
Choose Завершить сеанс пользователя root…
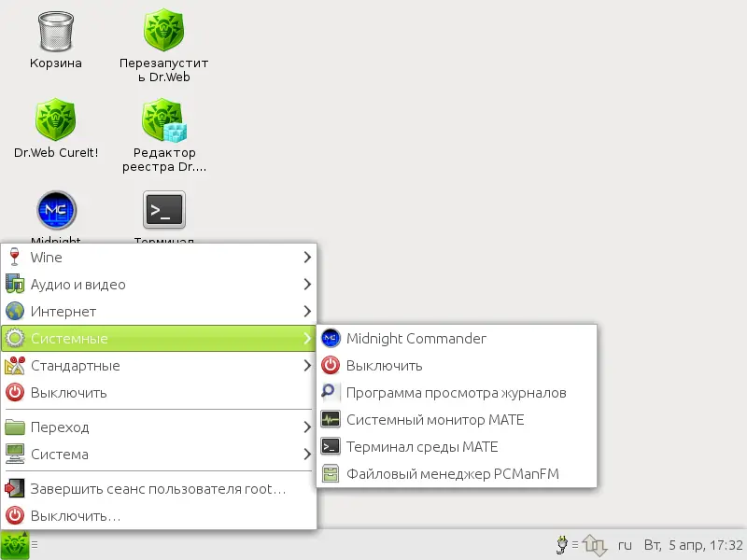(x=159, y=489)
